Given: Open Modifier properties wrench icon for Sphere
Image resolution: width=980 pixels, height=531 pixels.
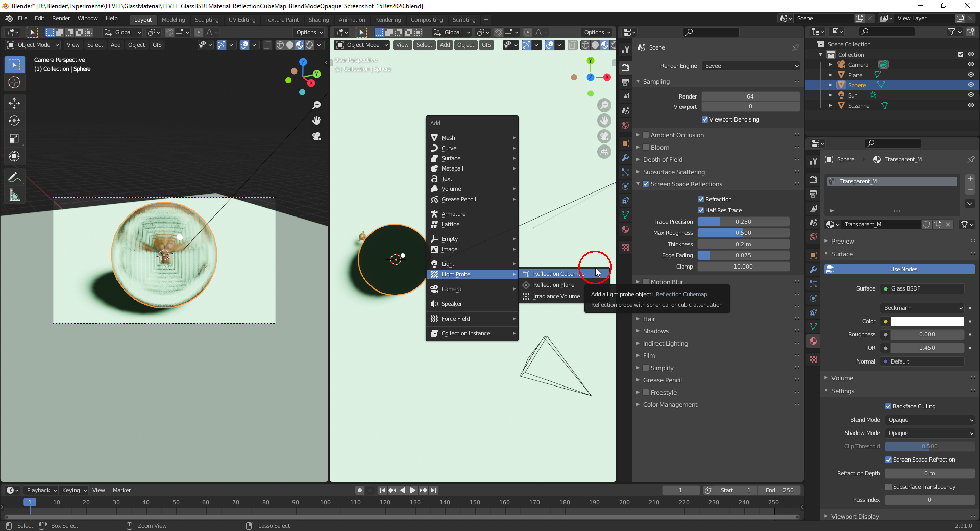Looking at the screenshot, I should pyautogui.click(x=813, y=270).
